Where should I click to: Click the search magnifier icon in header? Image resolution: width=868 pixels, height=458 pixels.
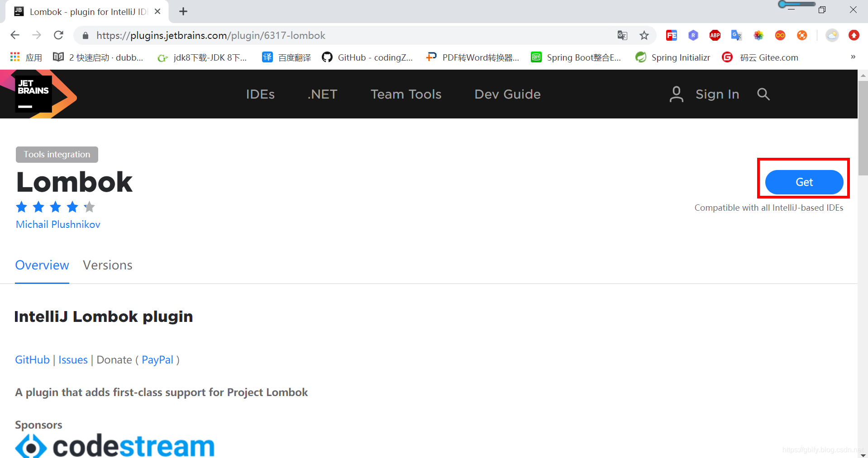point(763,94)
